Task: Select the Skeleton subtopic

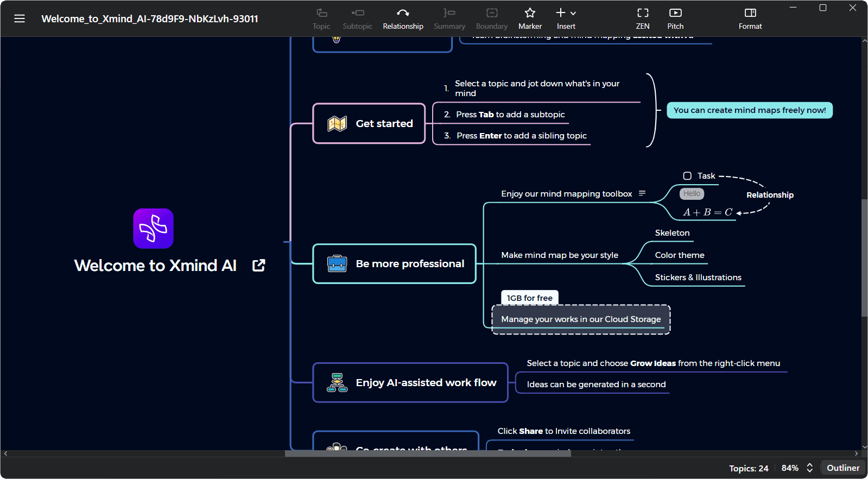Action: point(672,233)
